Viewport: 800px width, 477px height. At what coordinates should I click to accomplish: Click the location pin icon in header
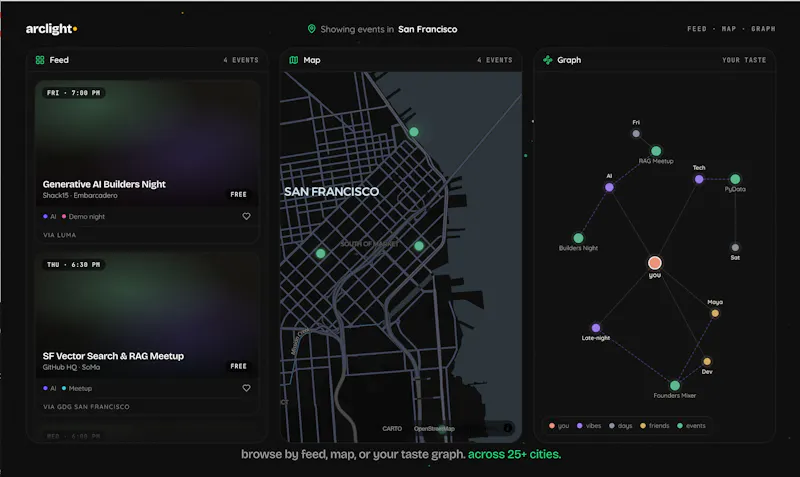(x=311, y=29)
